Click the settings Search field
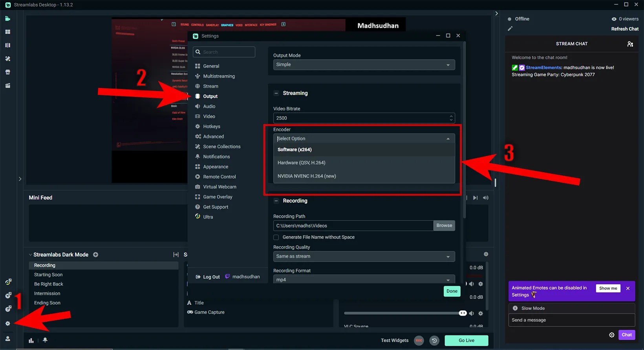This screenshot has width=644, height=350. pyautogui.click(x=224, y=52)
